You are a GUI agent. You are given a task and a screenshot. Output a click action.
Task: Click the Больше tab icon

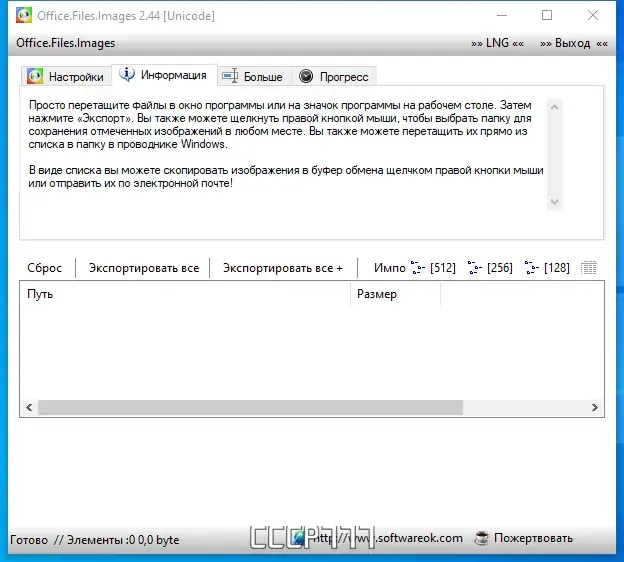coord(230,76)
